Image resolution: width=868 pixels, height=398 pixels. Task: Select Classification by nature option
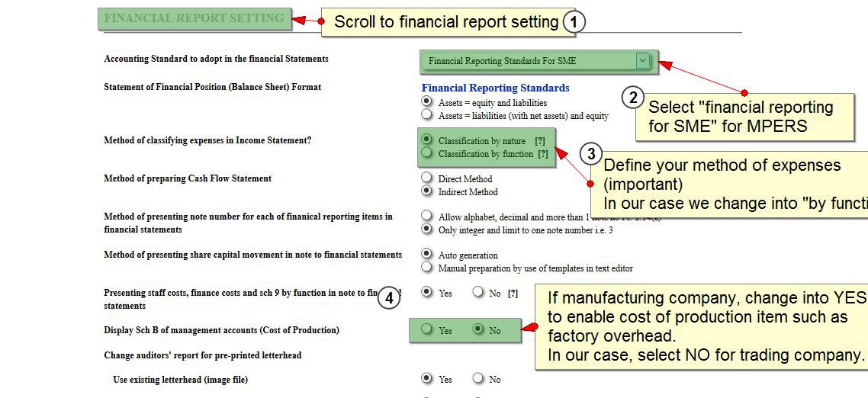(426, 140)
